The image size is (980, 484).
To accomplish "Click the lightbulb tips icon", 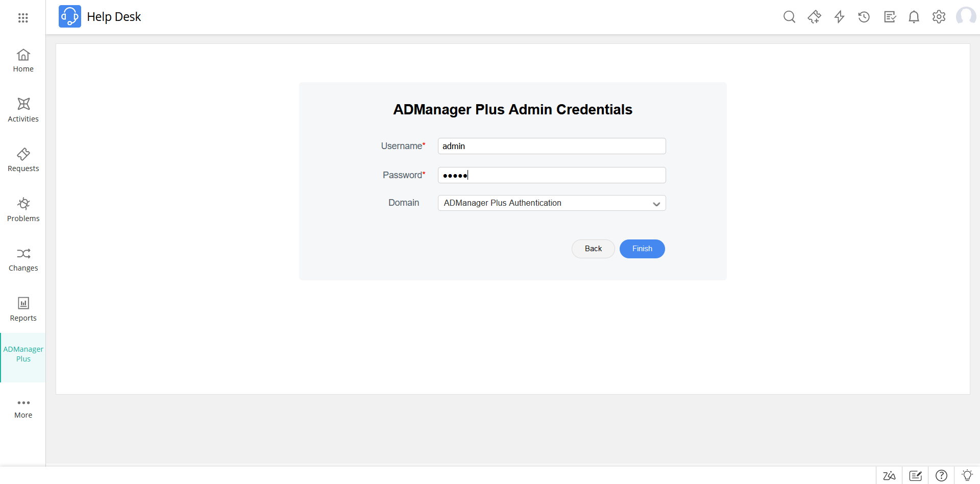I will (967, 475).
